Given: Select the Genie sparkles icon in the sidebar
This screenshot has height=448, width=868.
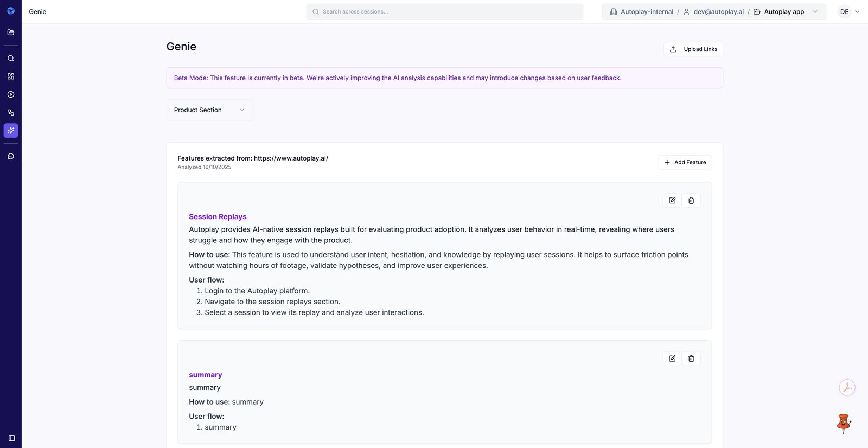Looking at the screenshot, I should [11, 131].
